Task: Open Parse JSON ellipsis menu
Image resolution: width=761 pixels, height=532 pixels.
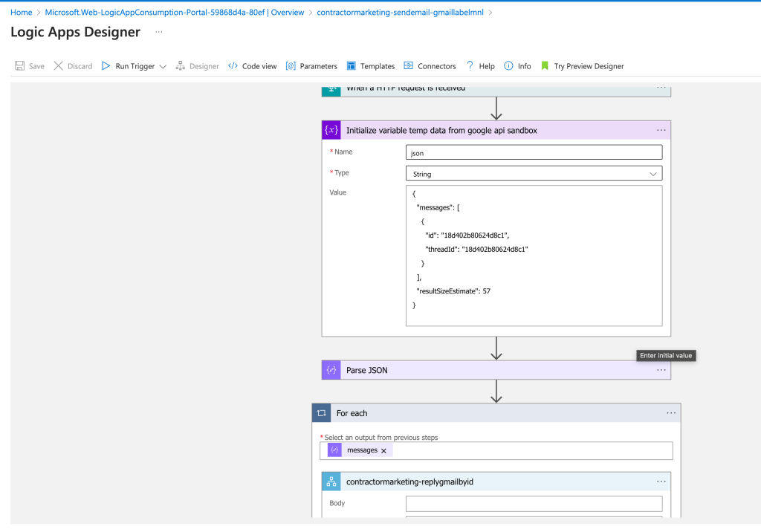Action: (661, 370)
